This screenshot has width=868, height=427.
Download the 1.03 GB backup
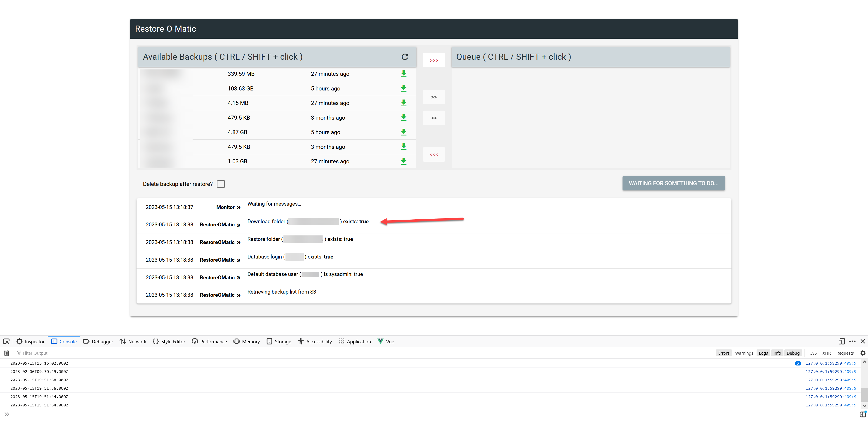pos(403,161)
